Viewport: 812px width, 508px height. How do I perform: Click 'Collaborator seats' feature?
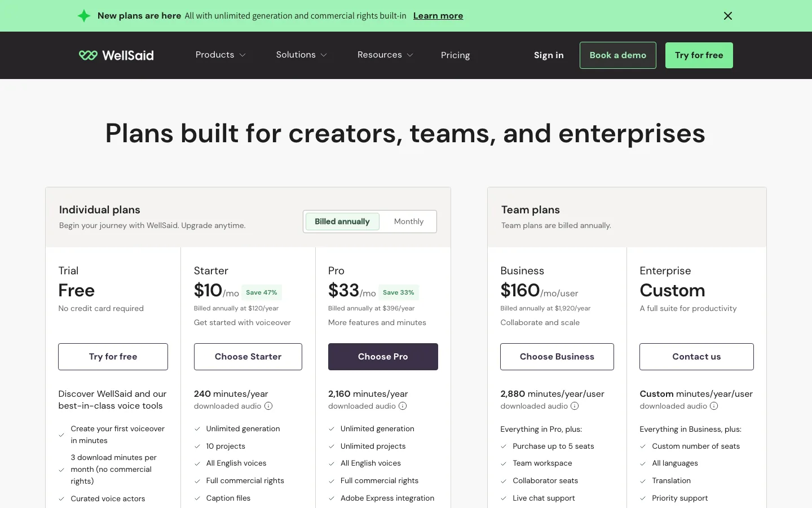click(x=545, y=480)
